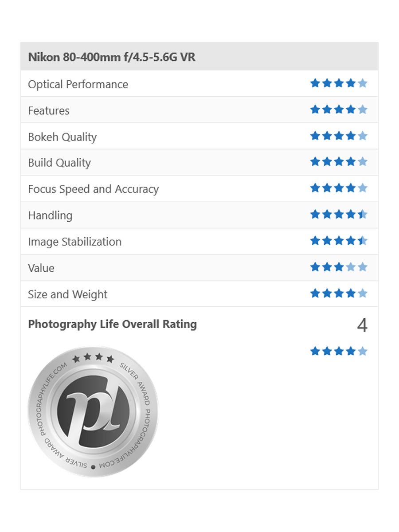Select the Handling row label

tap(50, 215)
